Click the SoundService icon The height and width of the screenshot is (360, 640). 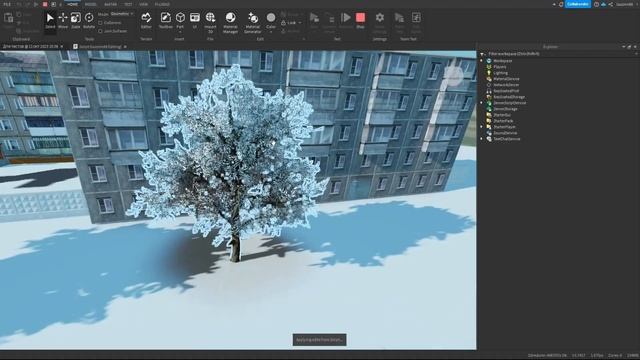(489, 133)
